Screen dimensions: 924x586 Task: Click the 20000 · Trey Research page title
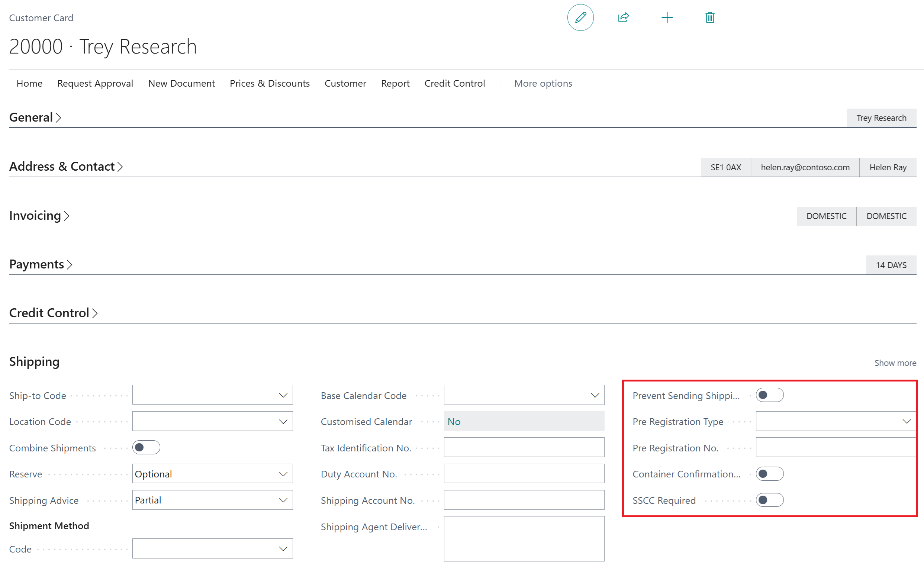tap(103, 47)
